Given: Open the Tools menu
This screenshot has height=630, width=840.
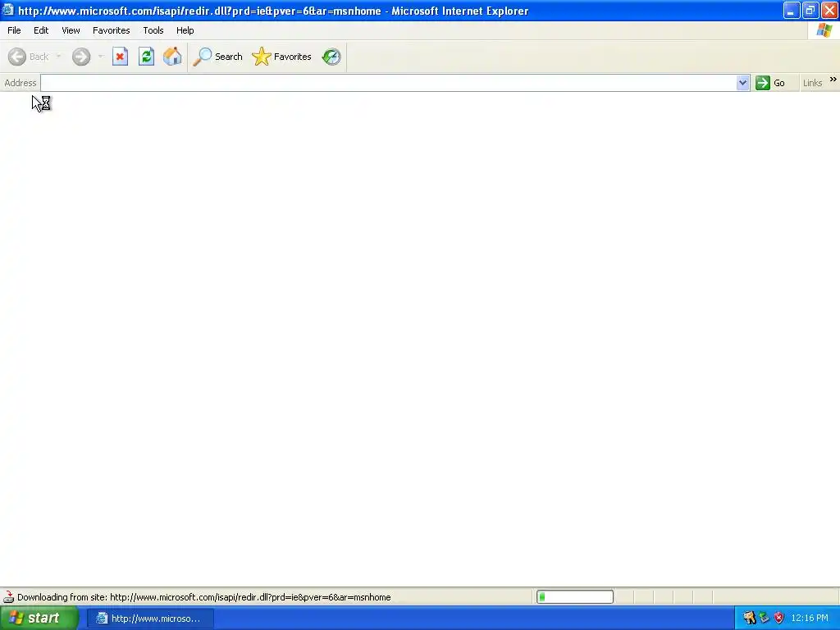Looking at the screenshot, I should pos(153,30).
